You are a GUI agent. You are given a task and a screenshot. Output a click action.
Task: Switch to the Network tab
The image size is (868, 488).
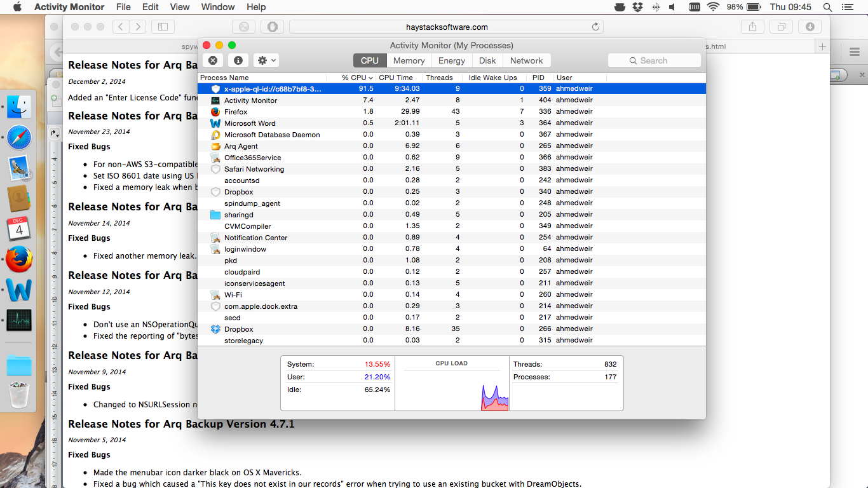pyautogui.click(x=527, y=60)
